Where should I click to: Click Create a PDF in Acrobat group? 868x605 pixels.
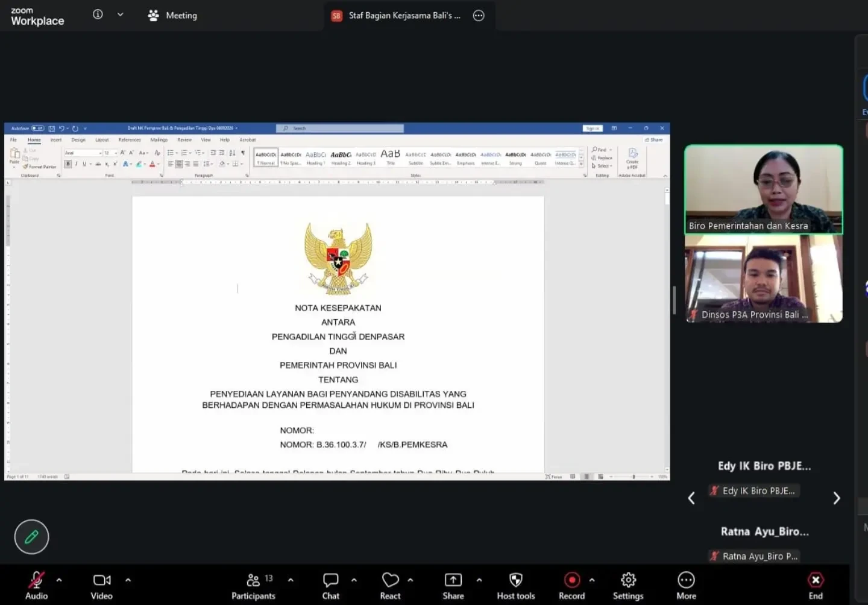pos(632,159)
